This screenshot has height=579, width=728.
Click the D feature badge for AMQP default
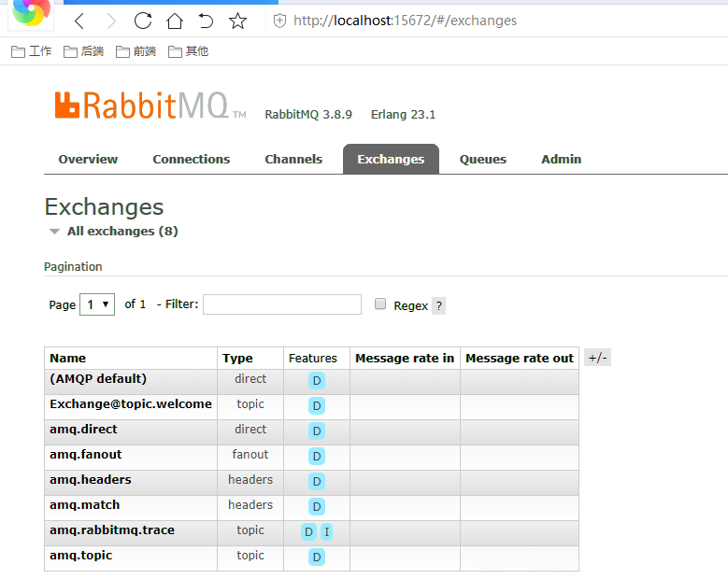[317, 381]
